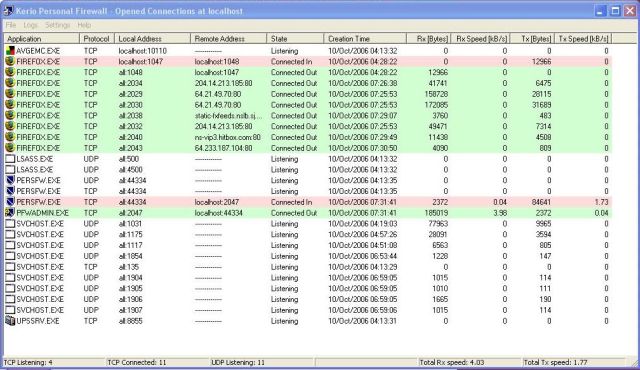640x370 pixels.
Task: Sort connections by Creation Time header
Action: (365, 39)
